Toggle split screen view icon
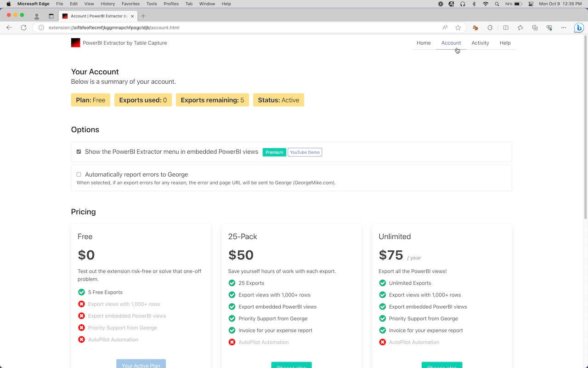Screen dimensions: 588x368 coord(506,28)
